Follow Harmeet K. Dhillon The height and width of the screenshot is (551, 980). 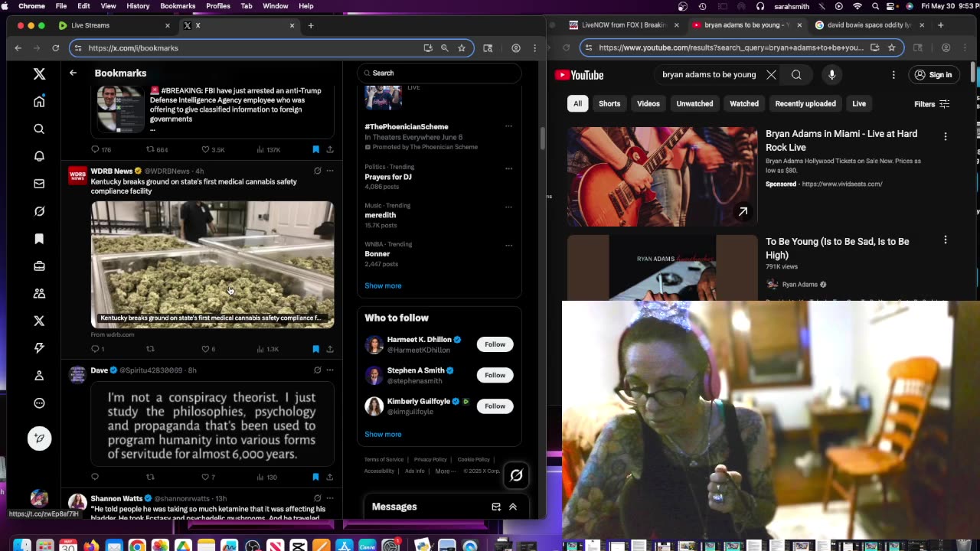[x=495, y=344]
